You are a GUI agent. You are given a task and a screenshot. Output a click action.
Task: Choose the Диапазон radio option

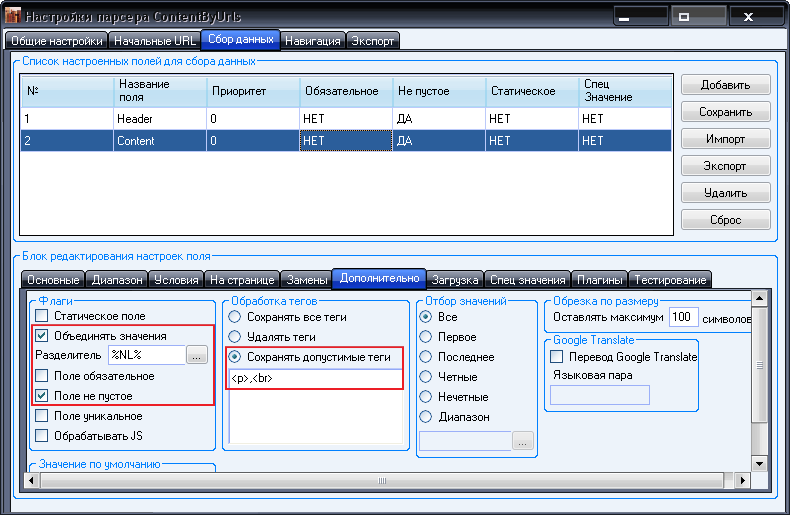click(x=427, y=417)
